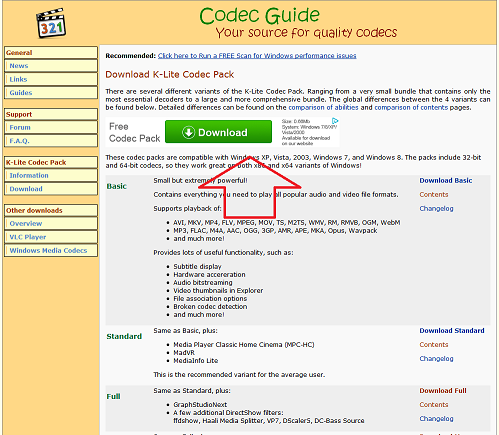Image resolution: width=499 pixels, height=435 pixels.
Task: Click the Download Full link
Action: pyautogui.click(x=443, y=390)
